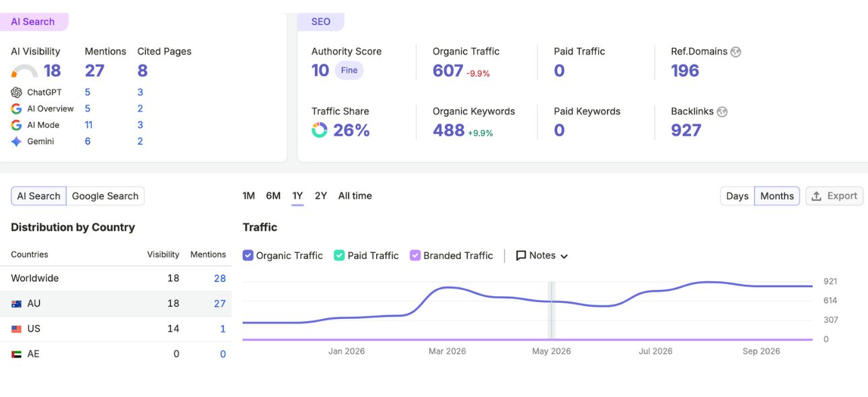Click the Fine authority badge
The height and width of the screenshot is (397, 868).
click(349, 71)
